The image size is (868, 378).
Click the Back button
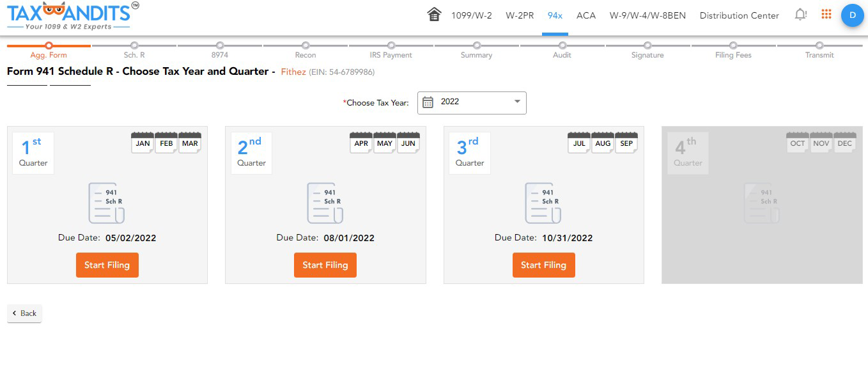24,313
